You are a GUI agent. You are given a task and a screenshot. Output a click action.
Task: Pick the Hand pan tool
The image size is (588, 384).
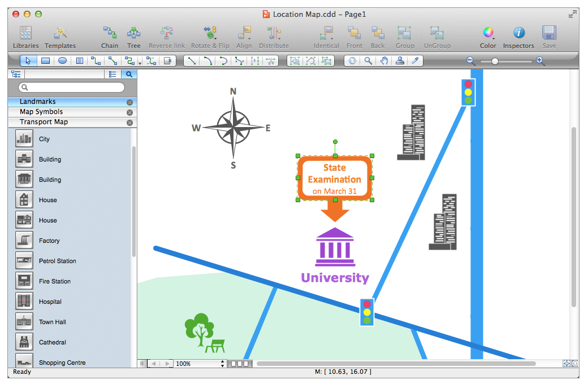(x=384, y=61)
